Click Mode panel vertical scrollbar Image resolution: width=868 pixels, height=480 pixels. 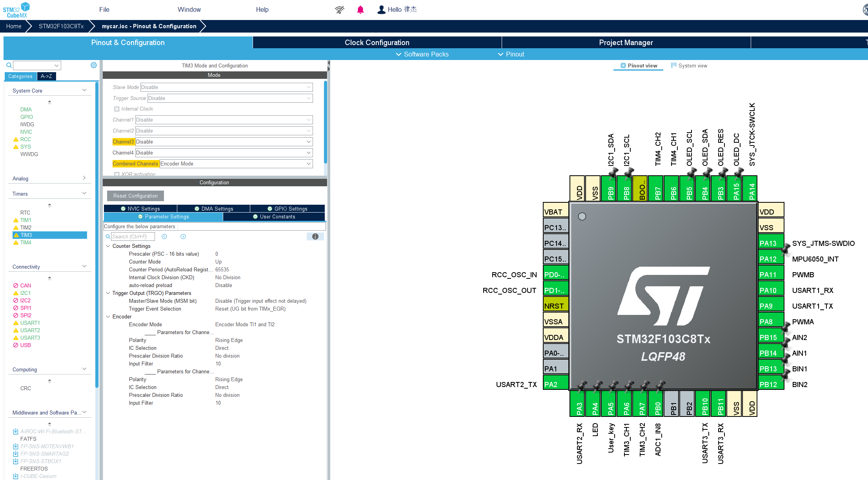326,122
